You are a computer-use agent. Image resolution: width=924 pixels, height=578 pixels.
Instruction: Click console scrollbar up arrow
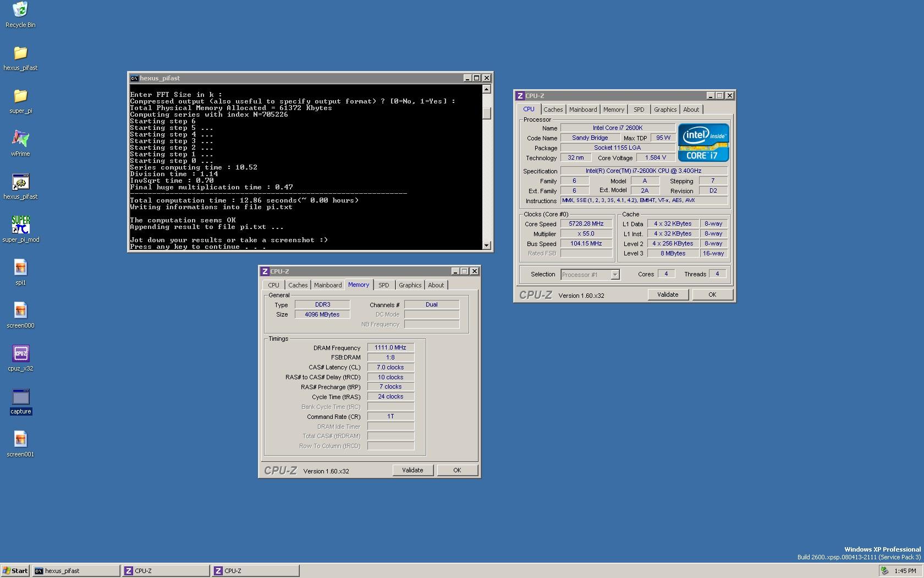click(x=487, y=89)
